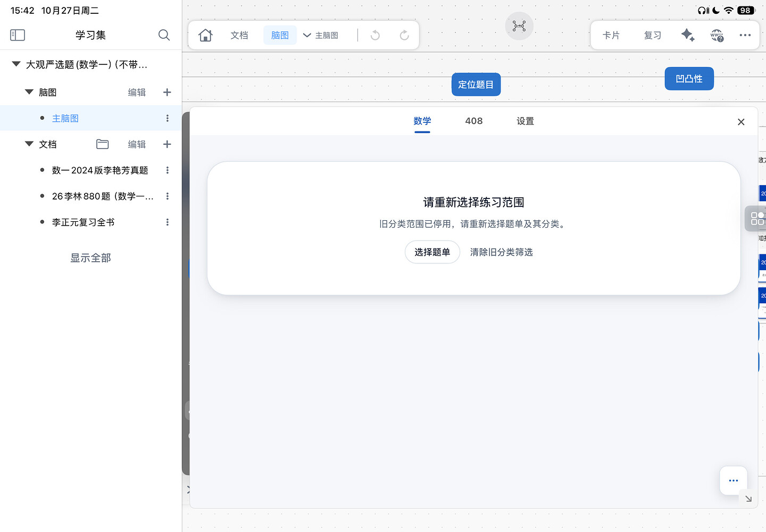The height and width of the screenshot is (532, 766).
Task: Collapse the 脑图 section
Action: tap(29, 92)
